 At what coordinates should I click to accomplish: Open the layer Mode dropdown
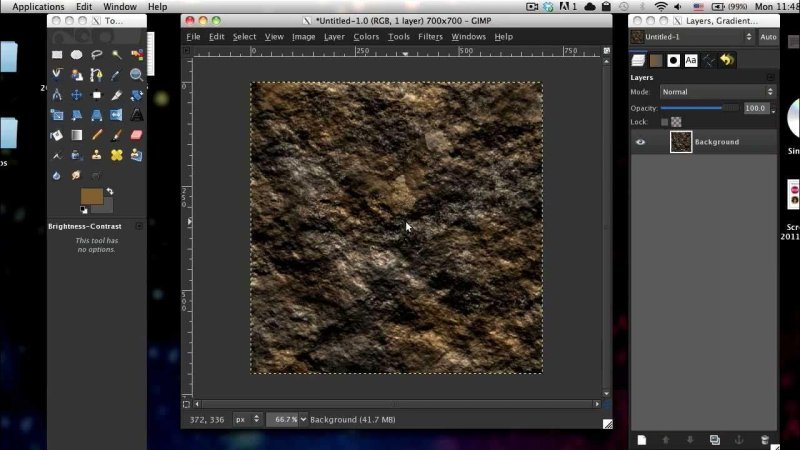[716, 92]
